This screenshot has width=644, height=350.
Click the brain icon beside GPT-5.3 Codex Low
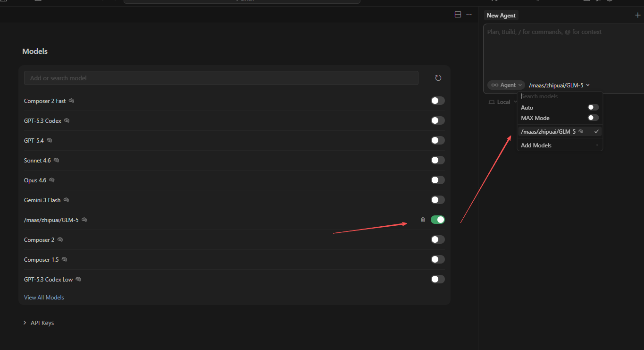click(78, 280)
